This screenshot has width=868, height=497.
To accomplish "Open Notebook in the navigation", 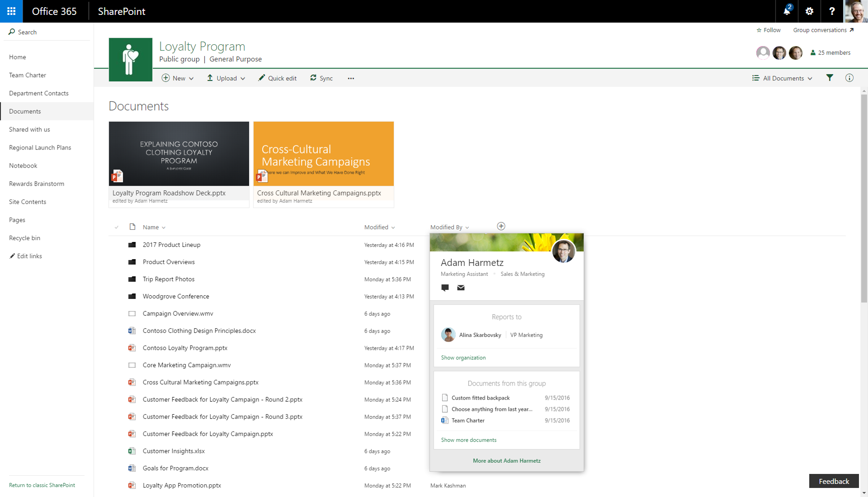I will [23, 165].
